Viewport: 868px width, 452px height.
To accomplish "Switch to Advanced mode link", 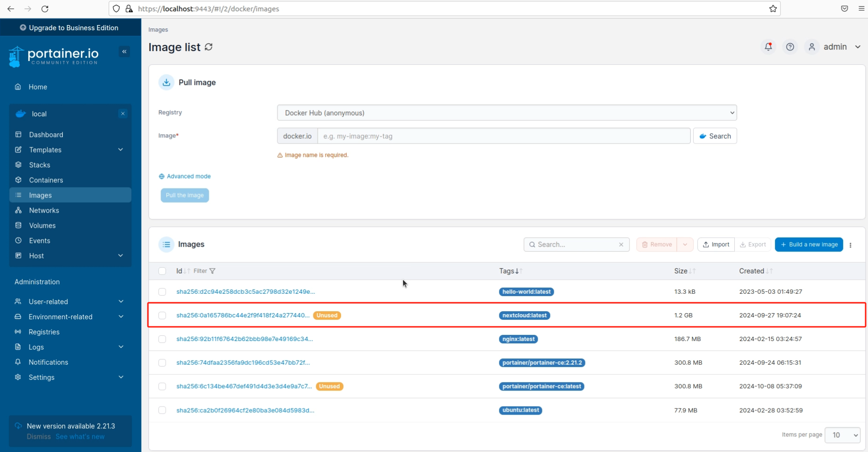I will [x=185, y=176].
